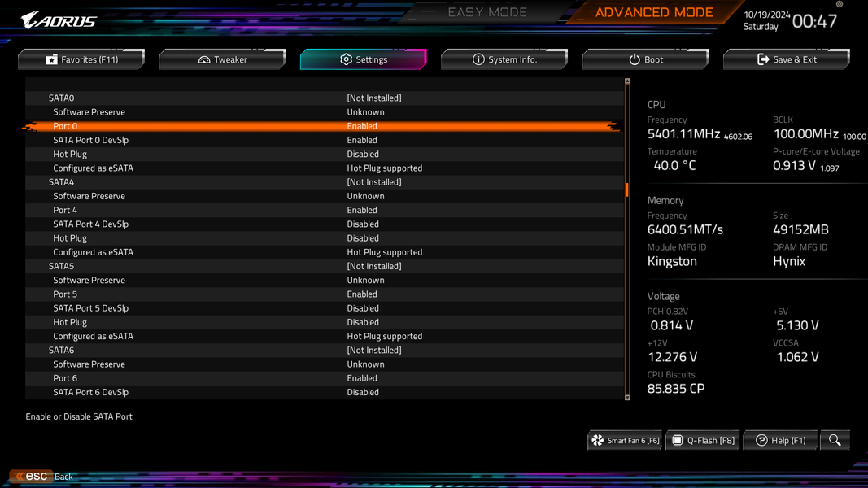Click the orange scrollbar thumb

627,190
